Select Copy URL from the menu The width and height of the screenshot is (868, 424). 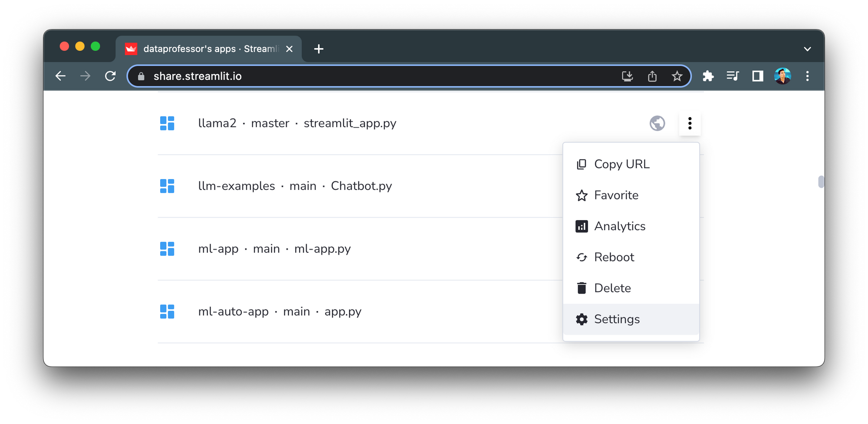click(621, 164)
